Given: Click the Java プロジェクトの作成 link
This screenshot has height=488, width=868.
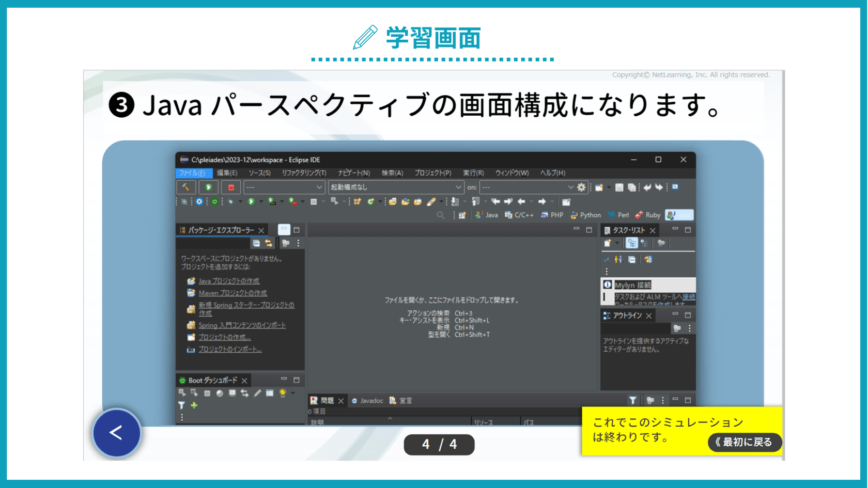Looking at the screenshot, I should point(229,281).
